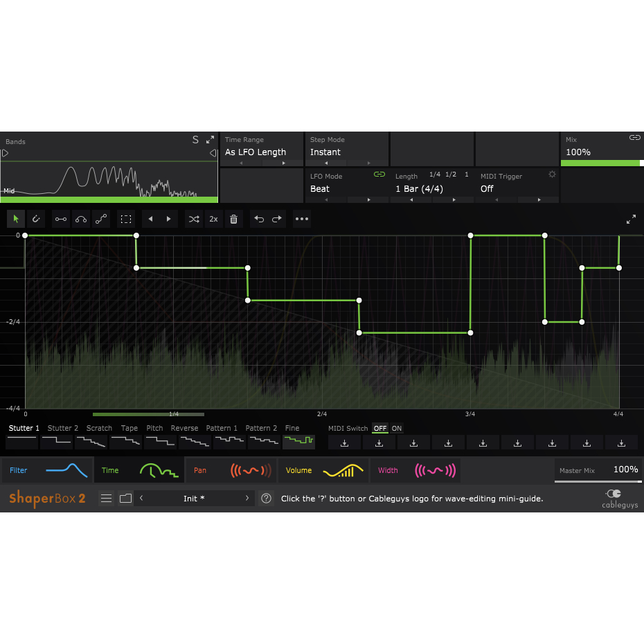Advance LFO Mode to next option

[x=369, y=199]
